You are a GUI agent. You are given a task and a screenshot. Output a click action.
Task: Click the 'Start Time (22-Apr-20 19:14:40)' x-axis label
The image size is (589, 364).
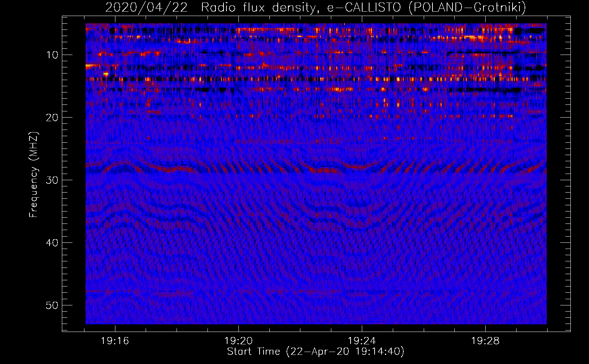(x=316, y=352)
